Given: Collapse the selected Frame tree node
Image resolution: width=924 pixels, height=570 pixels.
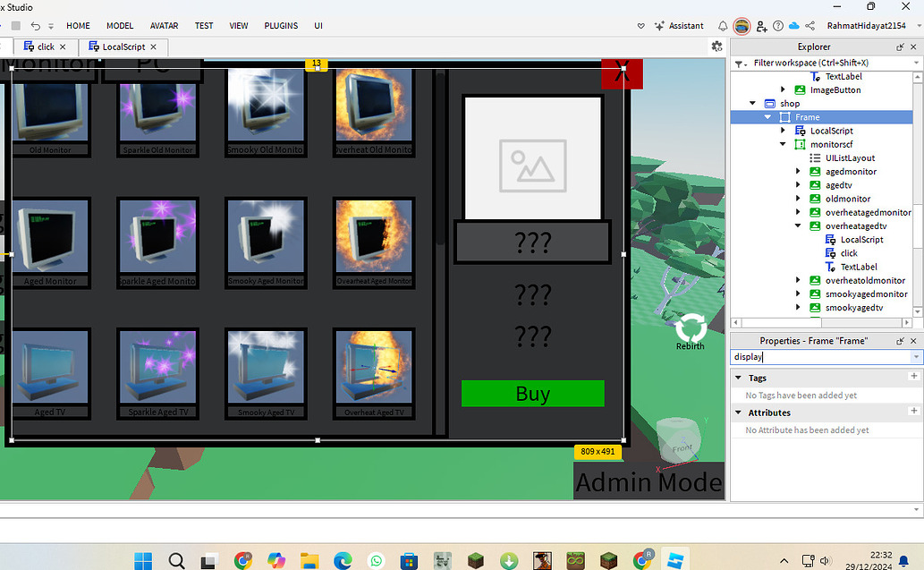Looking at the screenshot, I should click(x=767, y=116).
